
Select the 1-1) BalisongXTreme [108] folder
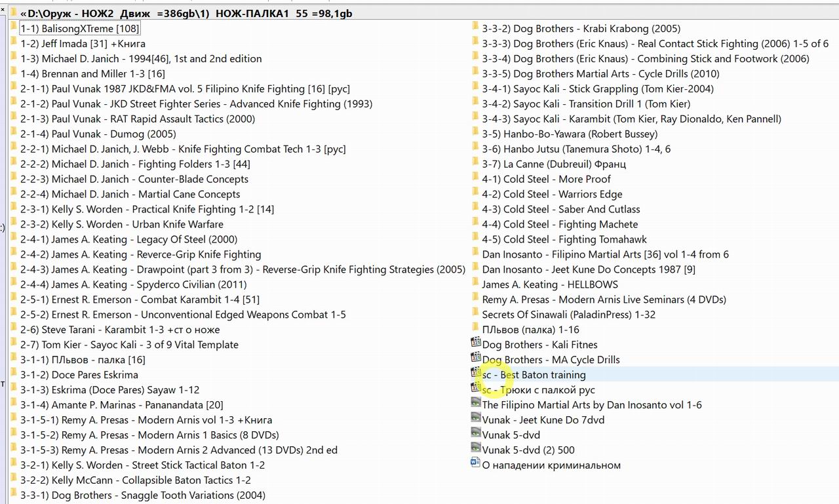[79, 29]
